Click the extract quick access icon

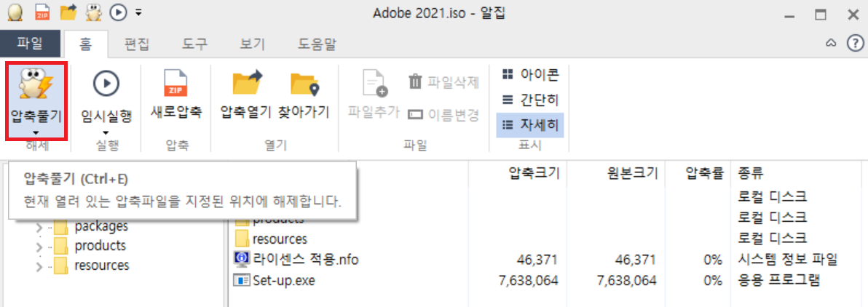coord(95,11)
